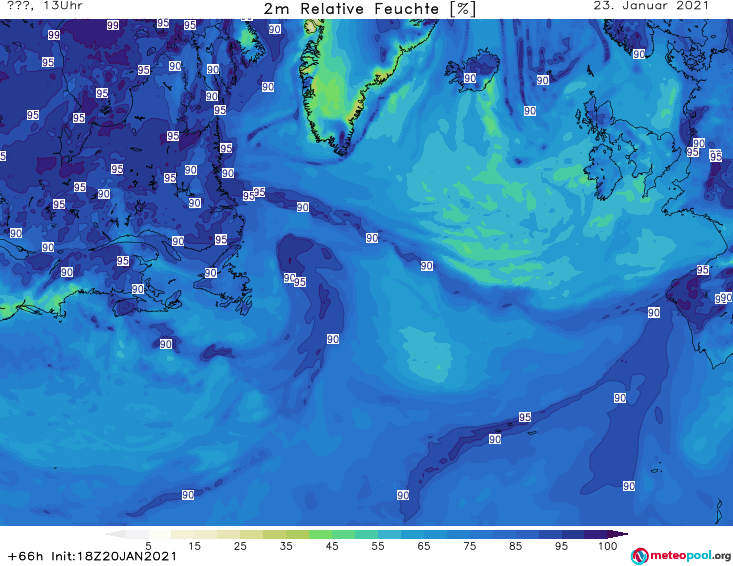Click the legend value "100"
This screenshot has height=566, width=733.
pyautogui.click(x=607, y=546)
